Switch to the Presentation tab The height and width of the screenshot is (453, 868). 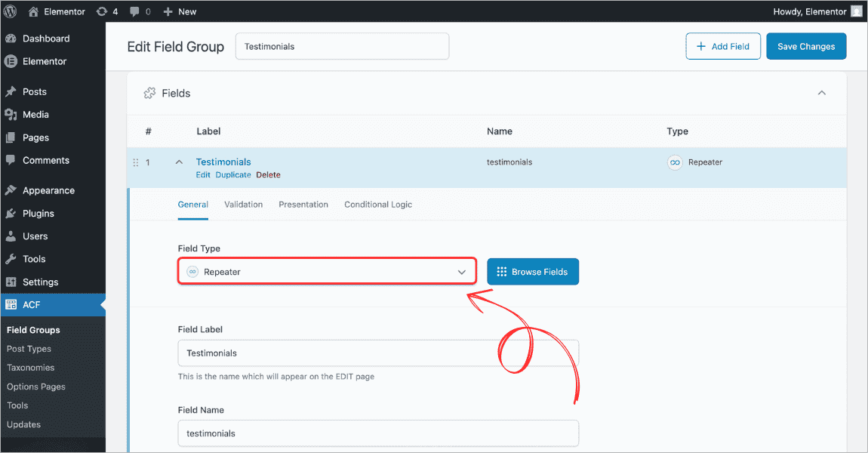click(303, 205)
